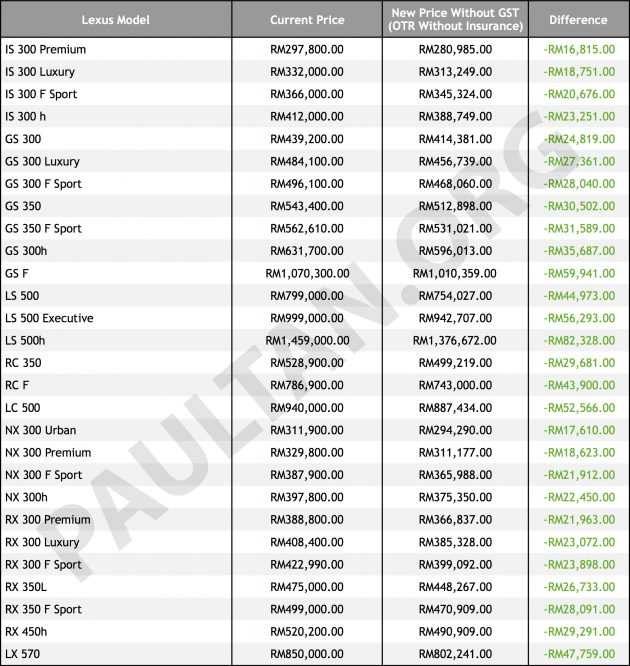Select the RX 450h current price RM520,200.00
Screen dimensions: 630x666
[x=307, y=632]
